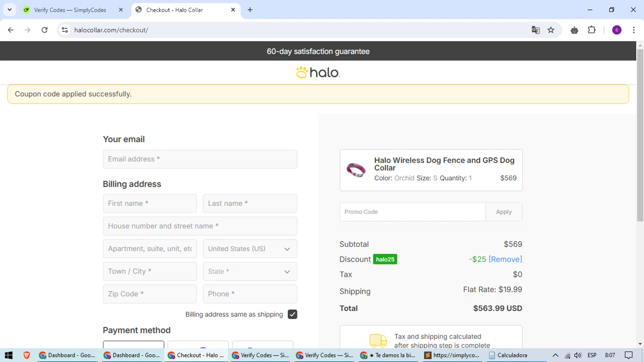Click the volume speaker icon
Screen dimensions: 644x362
578,355
